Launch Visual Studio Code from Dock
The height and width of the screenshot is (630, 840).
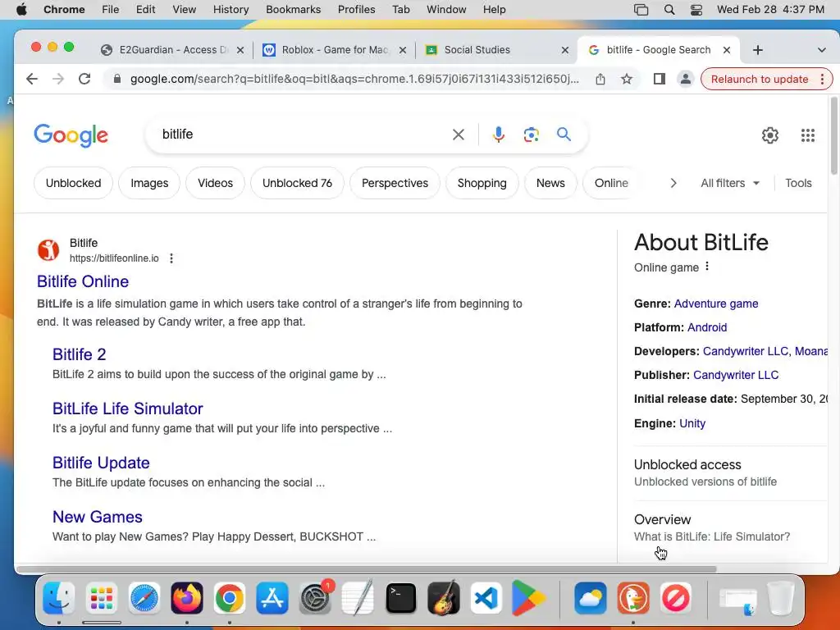[486, 598]
